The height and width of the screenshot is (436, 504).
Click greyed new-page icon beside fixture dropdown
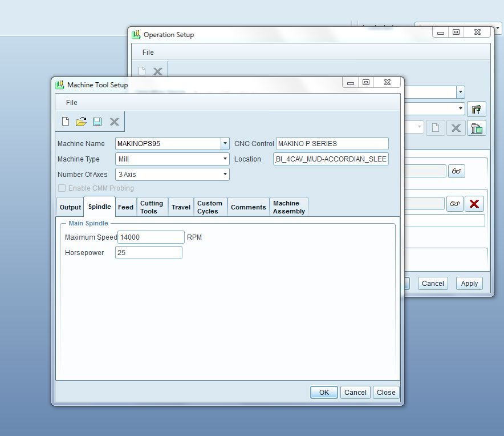pyautogui.click(x=436, y=128)
